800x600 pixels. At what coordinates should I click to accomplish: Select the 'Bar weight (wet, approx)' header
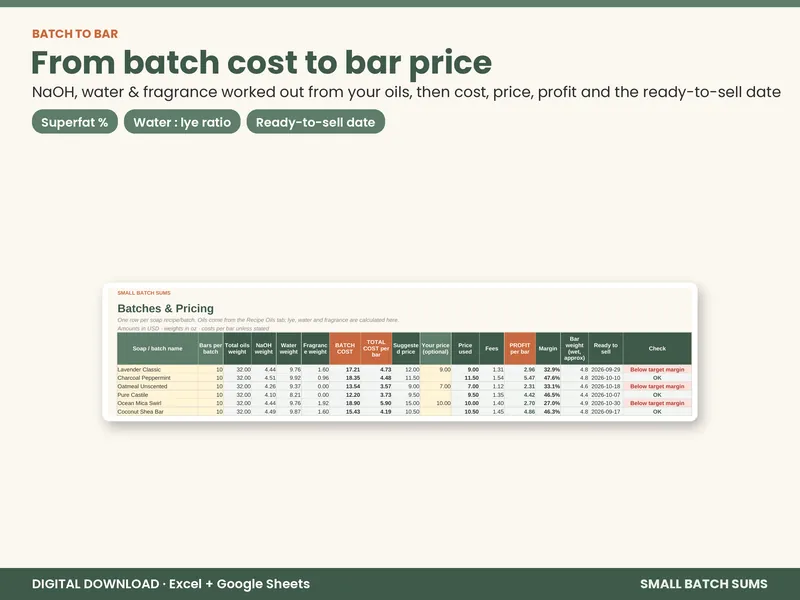(x=574, y=348)
